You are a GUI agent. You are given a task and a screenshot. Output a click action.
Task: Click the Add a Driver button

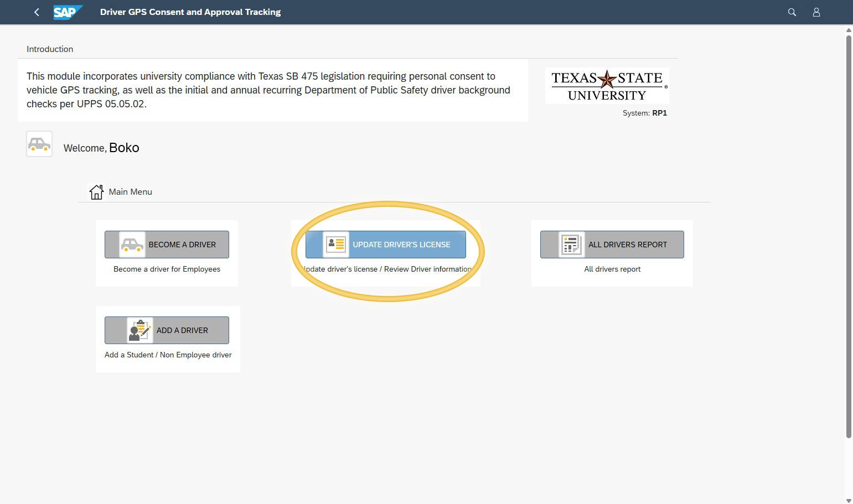coord(167,330)
